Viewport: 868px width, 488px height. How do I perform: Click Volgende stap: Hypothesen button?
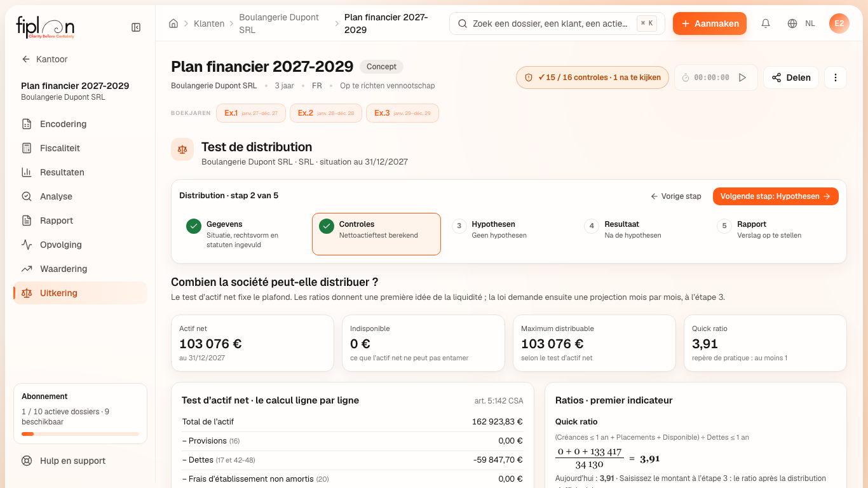tap(776, 196)
